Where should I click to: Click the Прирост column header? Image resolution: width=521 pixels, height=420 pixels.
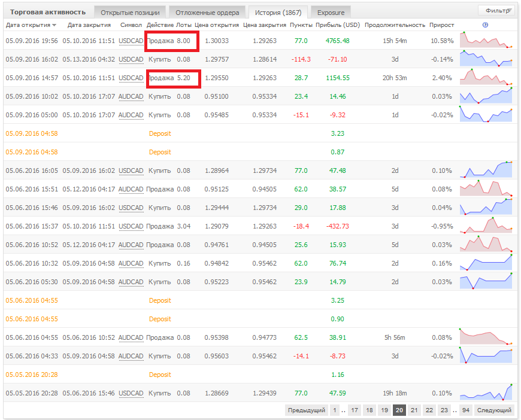coord(441,25)
